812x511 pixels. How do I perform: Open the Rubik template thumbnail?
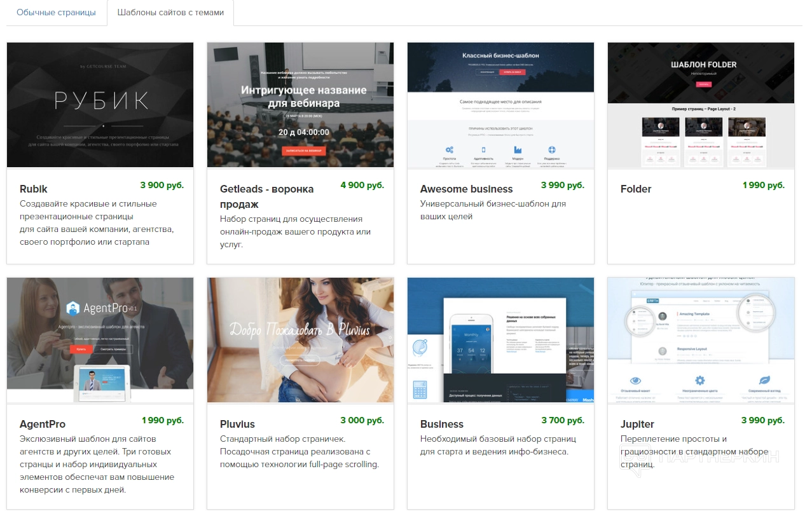[x=100, y=105]
